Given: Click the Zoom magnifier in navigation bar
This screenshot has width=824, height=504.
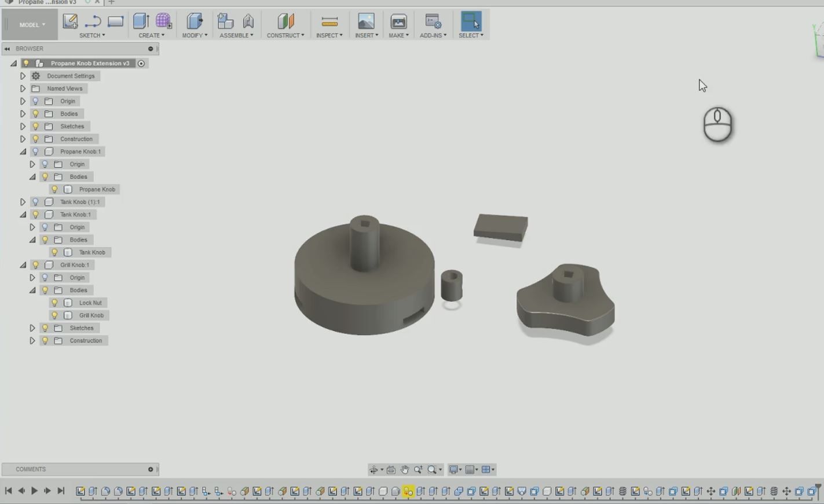Looking at the screenshot, I should (418, 469).
